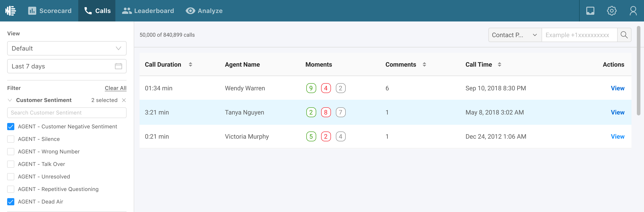Screen dimensions: 644x212
Task: Clear Customer Sentiment filter selection X
Action: pyautogui.click(x=124, y=100)
